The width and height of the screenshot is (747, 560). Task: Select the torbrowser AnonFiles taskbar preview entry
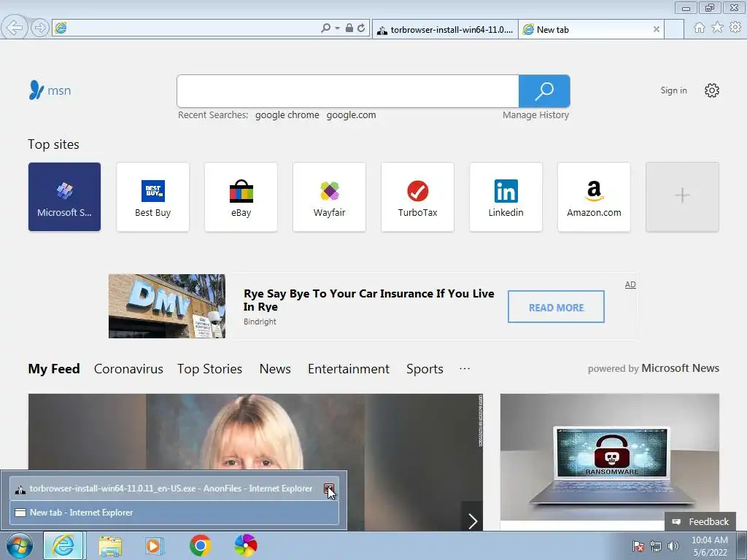tap(174, 489)
